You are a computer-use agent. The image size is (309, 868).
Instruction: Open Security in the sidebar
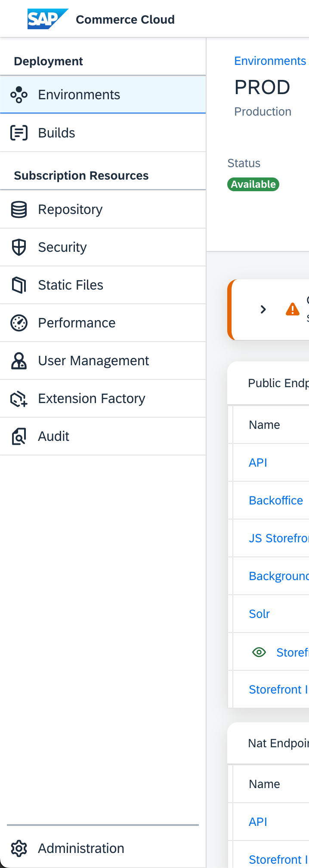[103, 247]
